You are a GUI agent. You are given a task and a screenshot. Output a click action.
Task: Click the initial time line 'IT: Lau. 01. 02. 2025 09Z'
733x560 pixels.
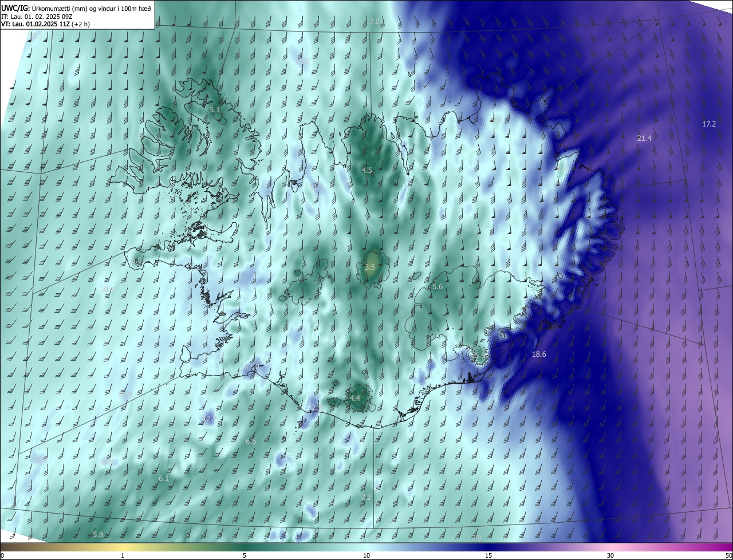pos(37,16)
